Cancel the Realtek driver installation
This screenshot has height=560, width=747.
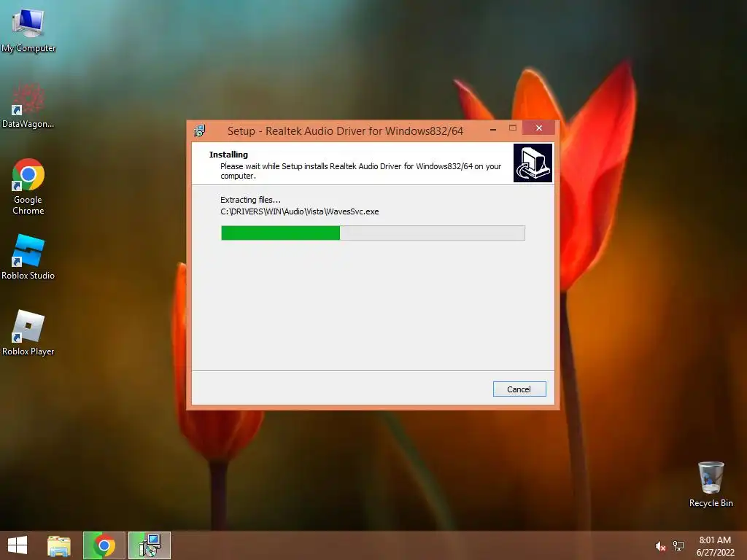click(x=519, y=389)
